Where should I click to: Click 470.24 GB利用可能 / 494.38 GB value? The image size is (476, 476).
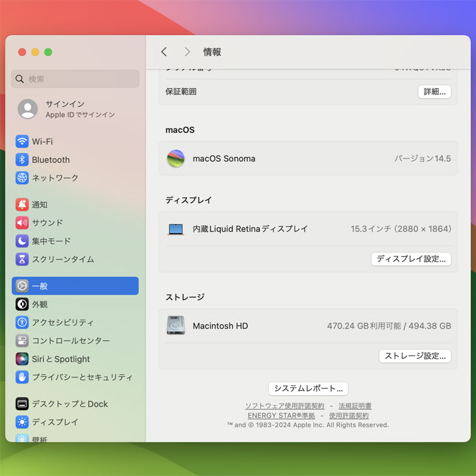pyautogui.click(x=389, y=326)
